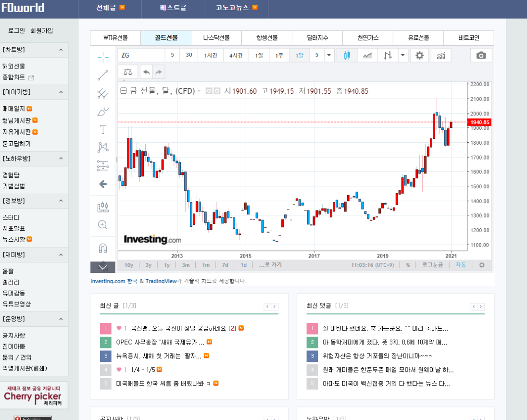This screenshot has height=420, width=527.
Task: Open the 달러지수 chart tab
Action: click(317, 38)
